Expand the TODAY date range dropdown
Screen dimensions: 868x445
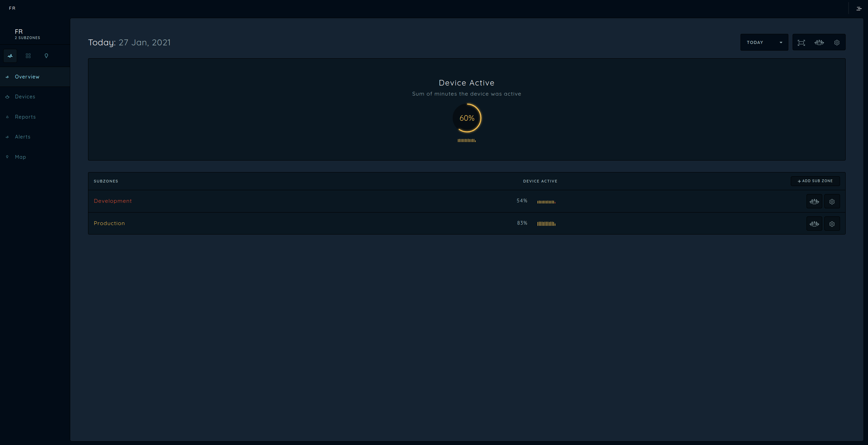pos(764,43)
